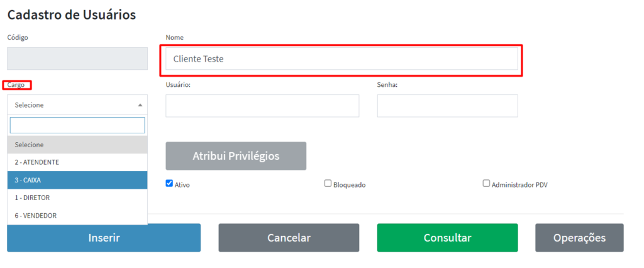This screenshot has height=268, width=644.
Task: Click the Cadastro de Usuários heading
Action: click(x=72, y=14)
